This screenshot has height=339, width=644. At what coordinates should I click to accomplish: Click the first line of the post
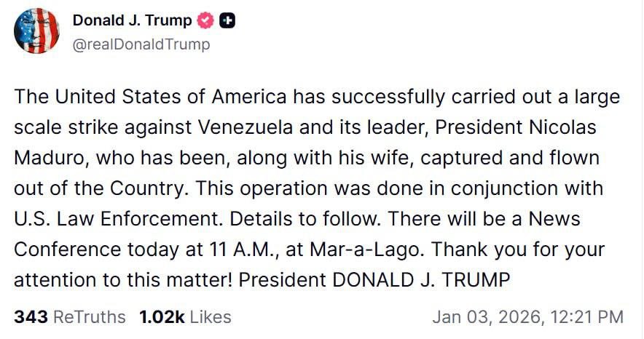point(317,97)
